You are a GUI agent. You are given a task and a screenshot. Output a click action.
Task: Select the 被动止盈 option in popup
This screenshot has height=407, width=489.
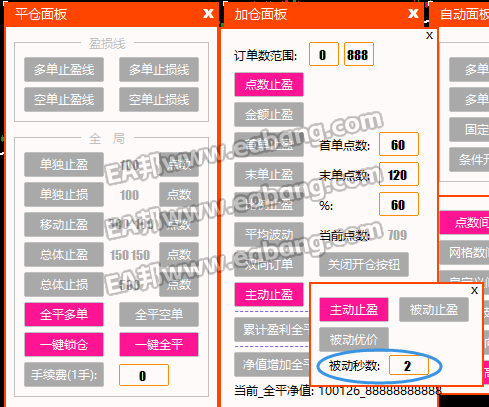(434, 309)
